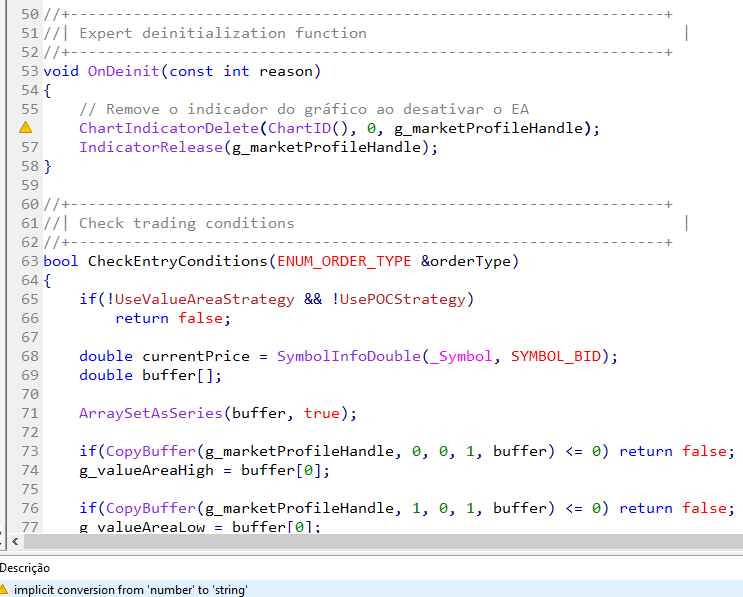
Task: Click the Descrição column header
Action: click(x=25, y=568)
